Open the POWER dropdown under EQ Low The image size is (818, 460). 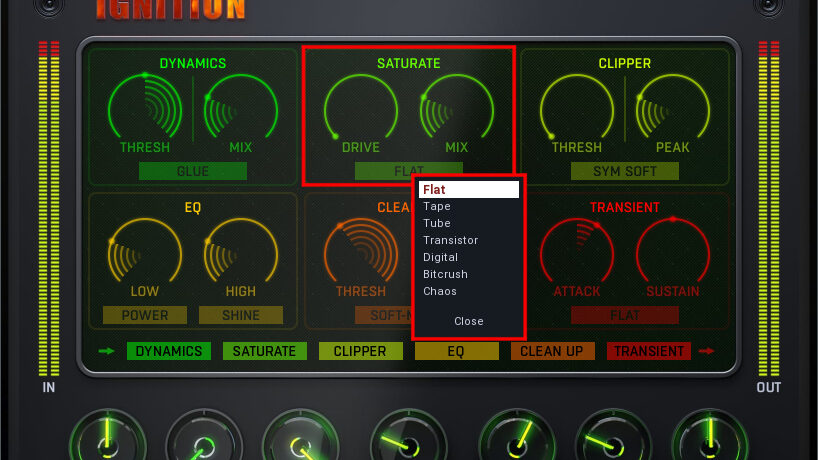point(145,315)
